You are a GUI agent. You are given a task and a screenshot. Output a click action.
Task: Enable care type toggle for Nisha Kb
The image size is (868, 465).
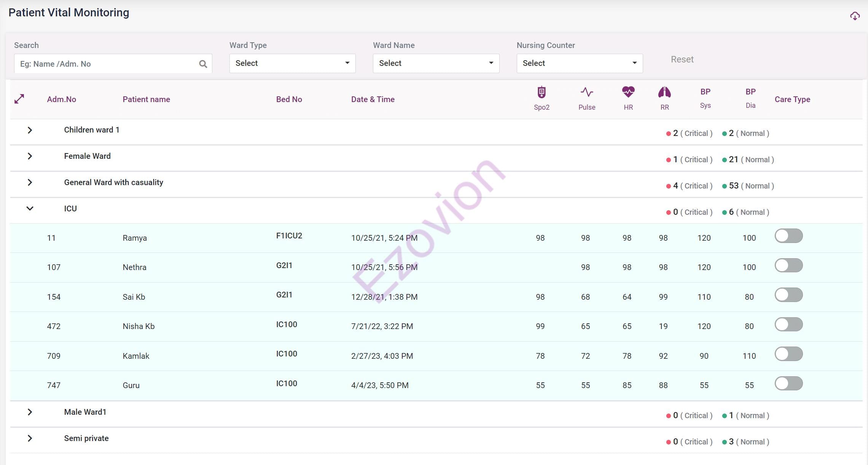[788, 324]
